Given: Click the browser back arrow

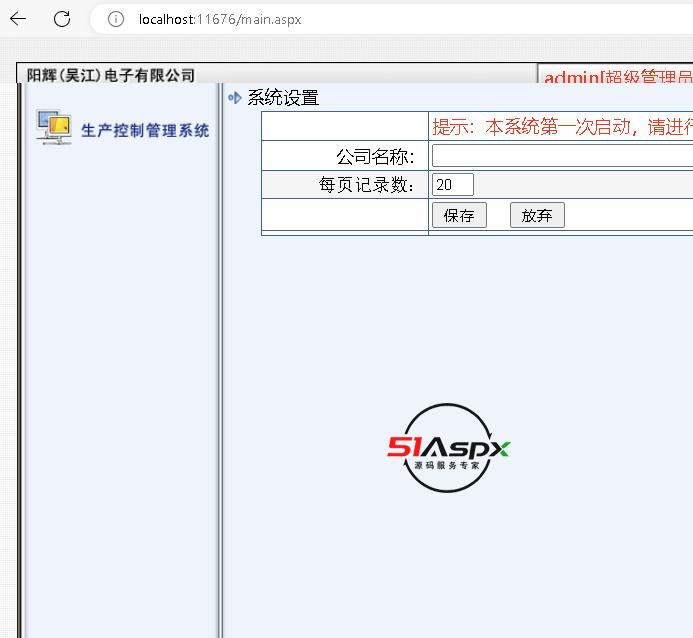Looking at the screenshot, I should (18, 19).
